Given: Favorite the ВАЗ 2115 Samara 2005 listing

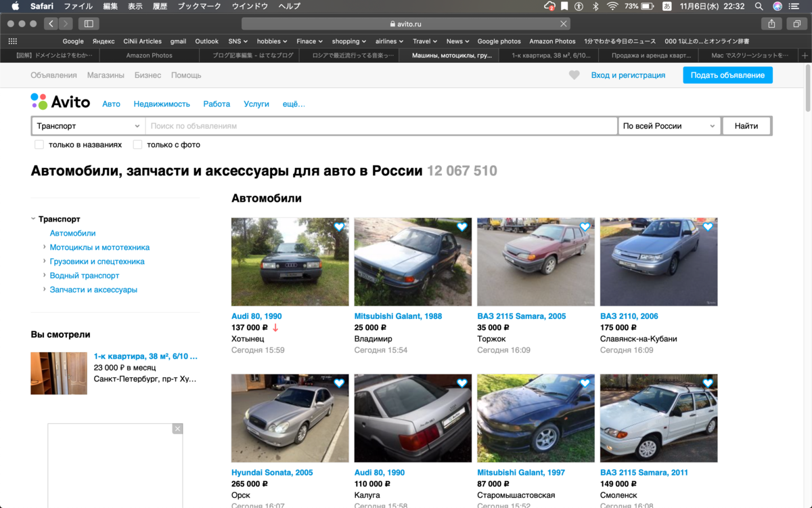Looking at the screenshot, I should pos(585,227).
